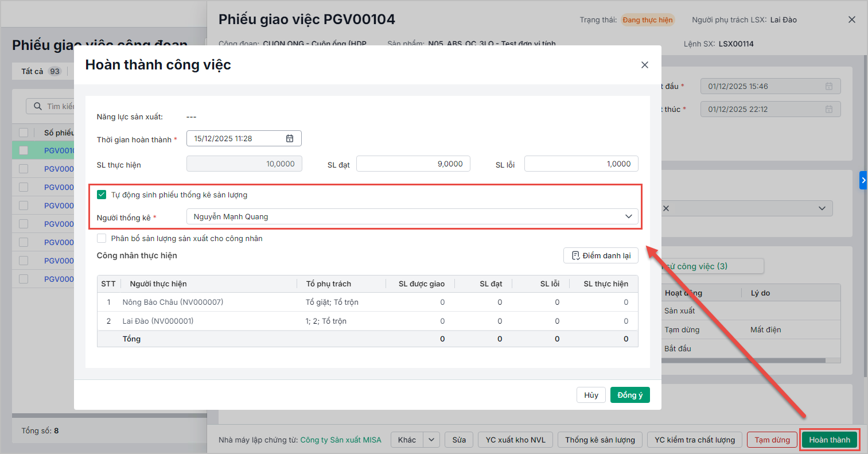Toggle the select-all checkbox in list header
The image size is (868, 454).
coord(24,133)
